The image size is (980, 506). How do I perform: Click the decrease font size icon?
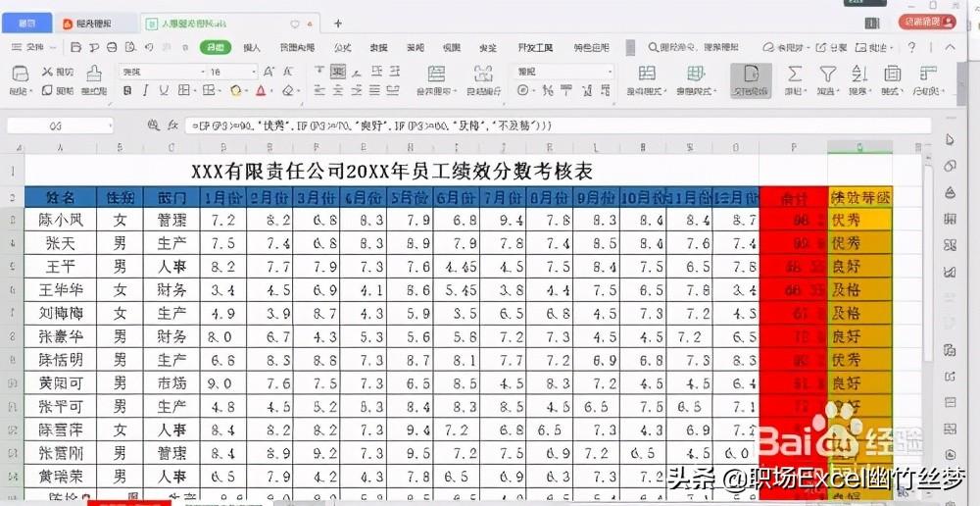[x=288, y=72]
